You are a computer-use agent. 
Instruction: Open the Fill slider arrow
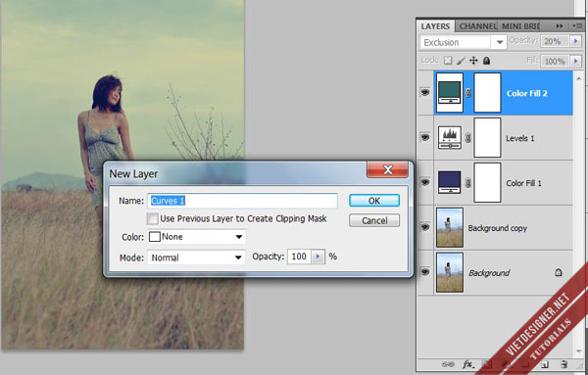point(575,61)
